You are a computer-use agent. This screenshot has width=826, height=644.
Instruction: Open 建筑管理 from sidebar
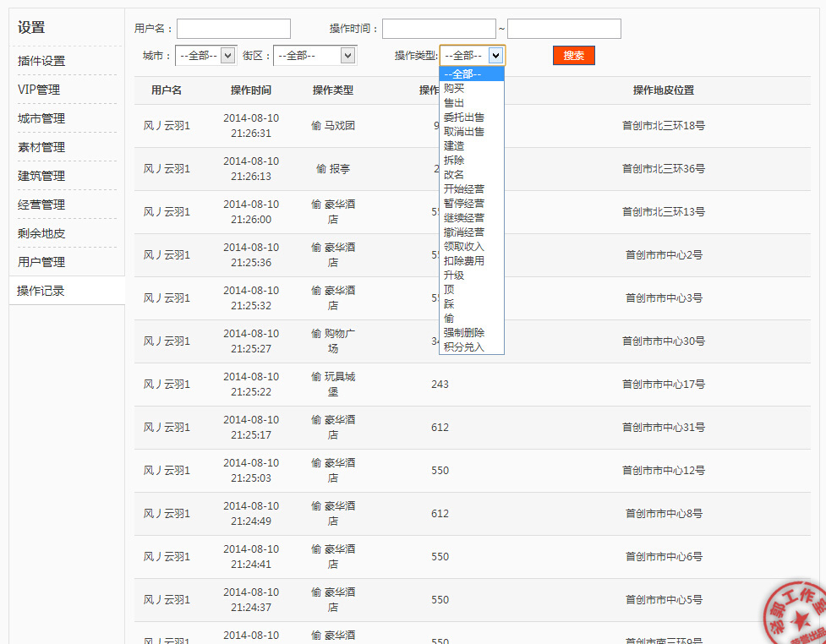[x=41, y=176]
